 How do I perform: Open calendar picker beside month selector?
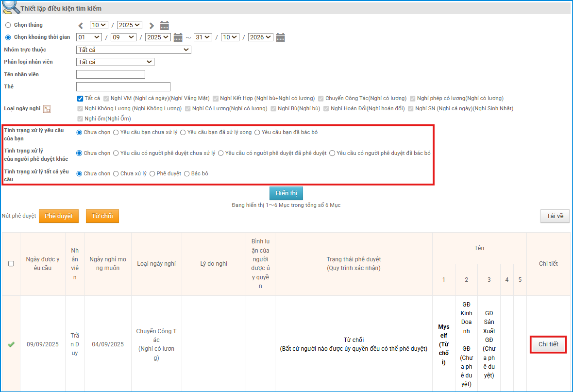(164, 25)
